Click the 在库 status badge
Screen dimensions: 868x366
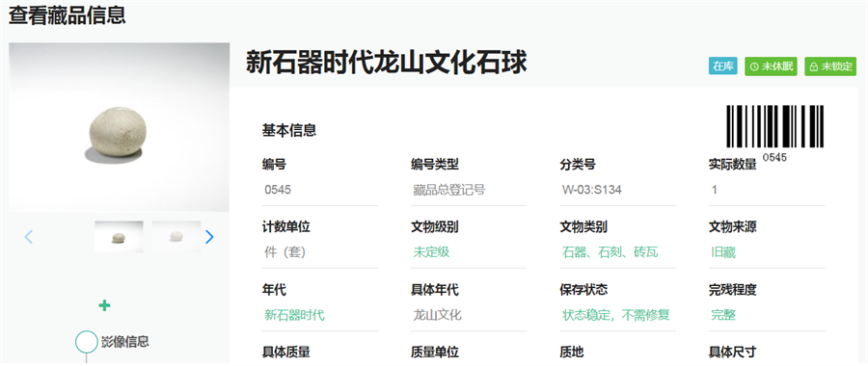click(723, 66)
